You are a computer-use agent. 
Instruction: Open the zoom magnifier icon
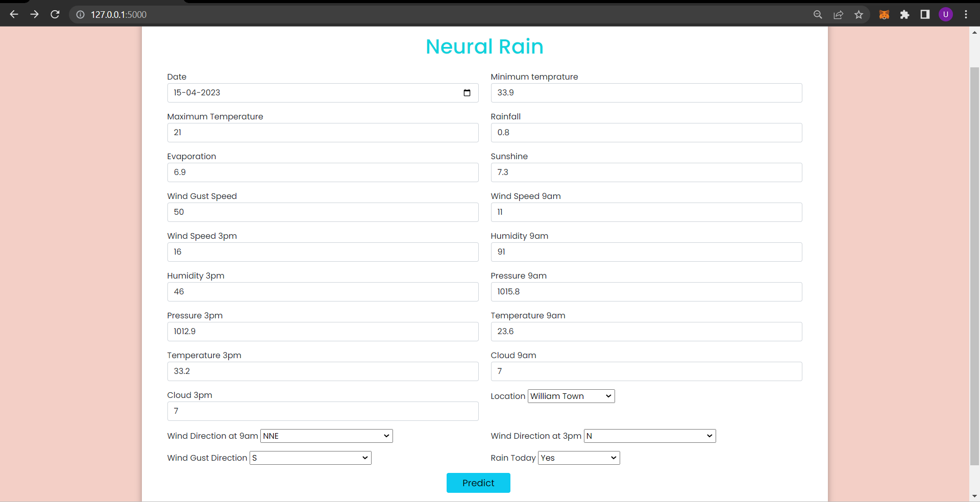[818, 15]
